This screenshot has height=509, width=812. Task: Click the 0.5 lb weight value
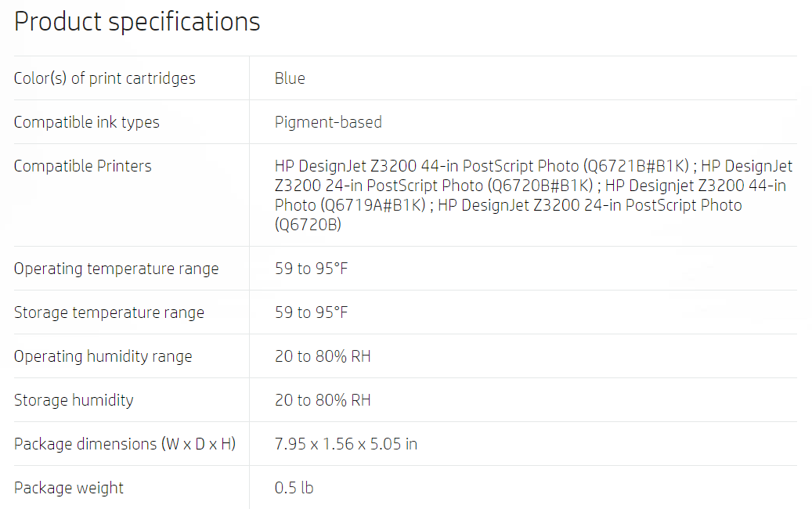coord(294,488)
